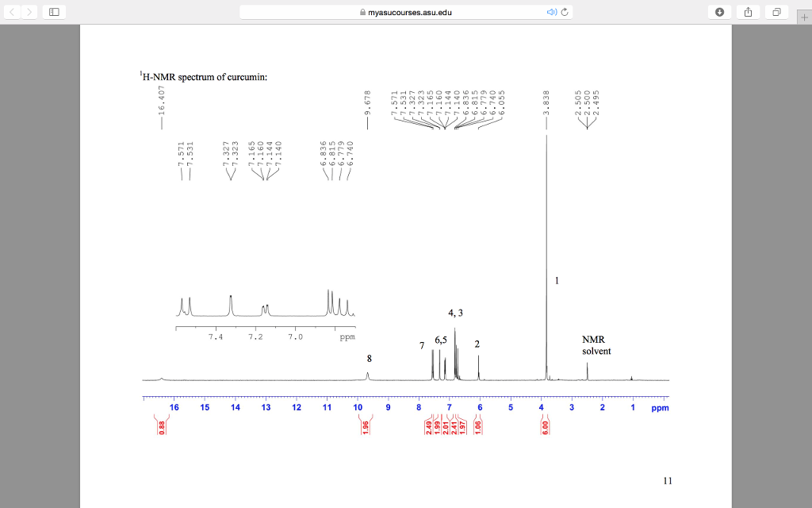The height and width of the screenshot is (508, 812).
Task: Click the plus button at the far right
Action: click(x=805, y=15)
